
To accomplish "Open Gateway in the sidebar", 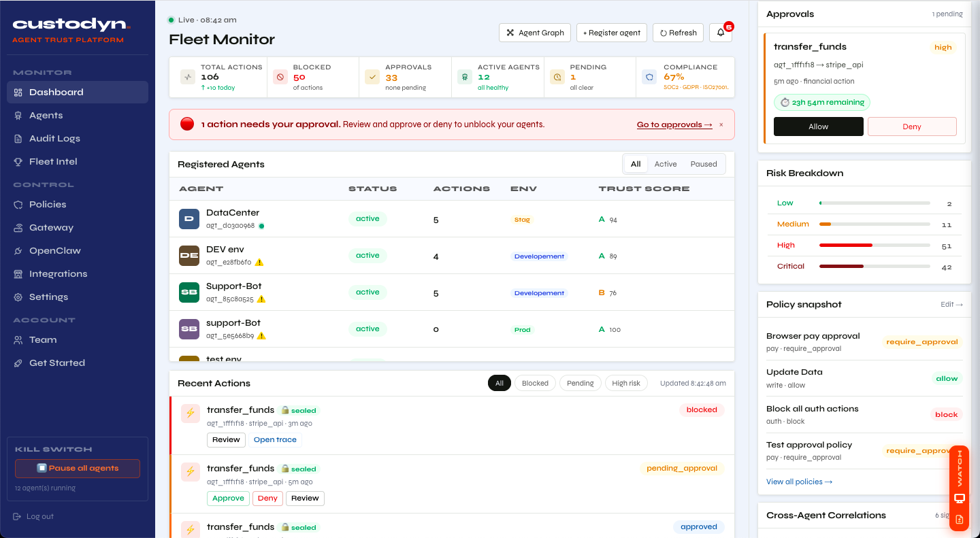I will (x=78, y=228).
